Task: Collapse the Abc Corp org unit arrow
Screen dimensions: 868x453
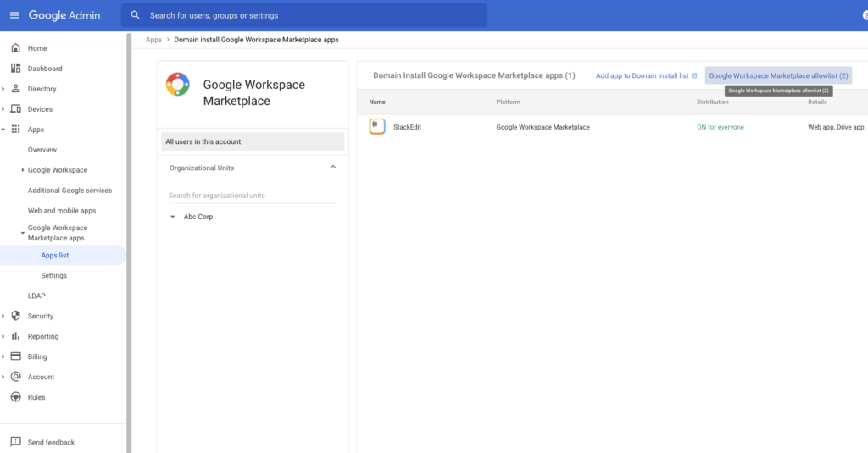Action: 173,217
